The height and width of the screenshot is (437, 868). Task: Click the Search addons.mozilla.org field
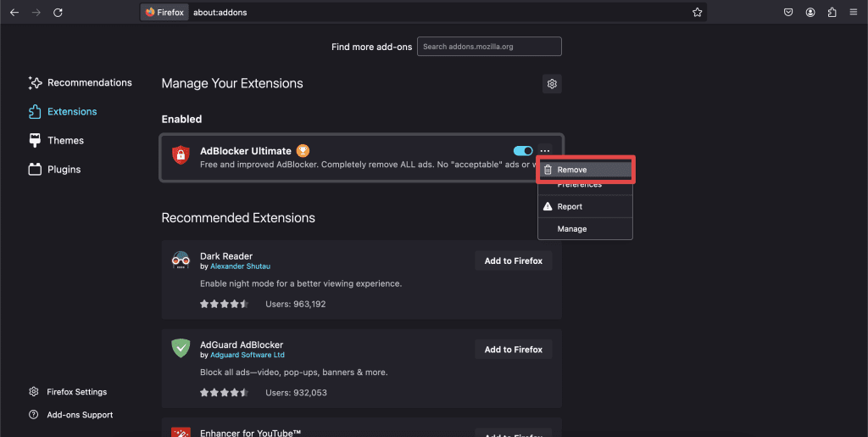click(x=489, y=47)
